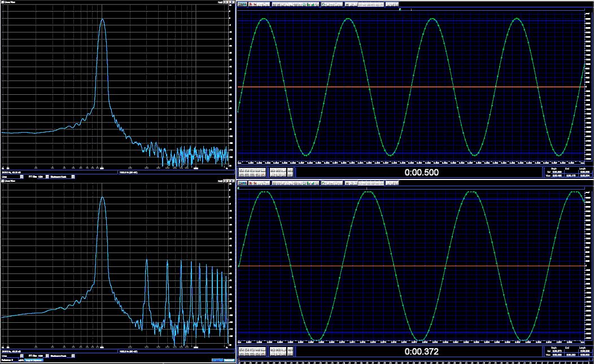The width and height of the screenshot is (594, 364).
Task: Click the Sel Begin field in the lower editor
Action: pyautogui.click(x=557, y=351)
